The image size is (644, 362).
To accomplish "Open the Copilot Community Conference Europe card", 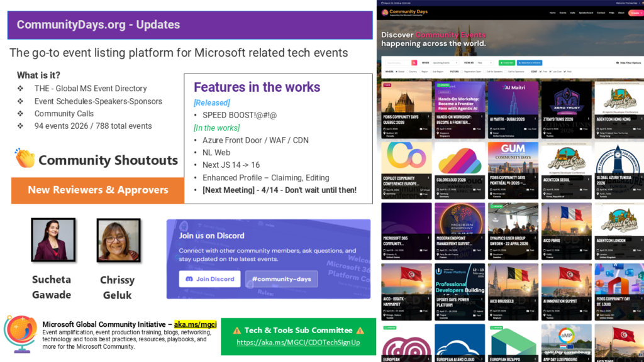I will 406,170.
